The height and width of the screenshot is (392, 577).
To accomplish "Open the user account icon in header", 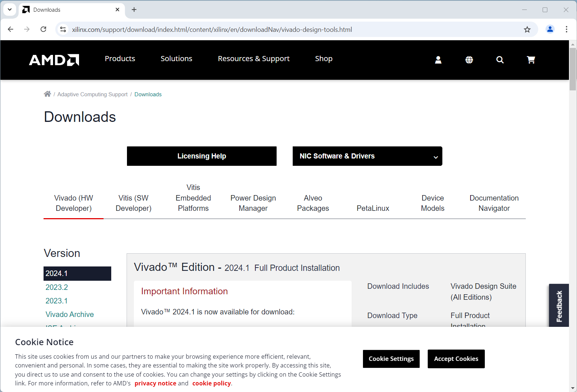I will pyautogui.click(x=438, y=60).
